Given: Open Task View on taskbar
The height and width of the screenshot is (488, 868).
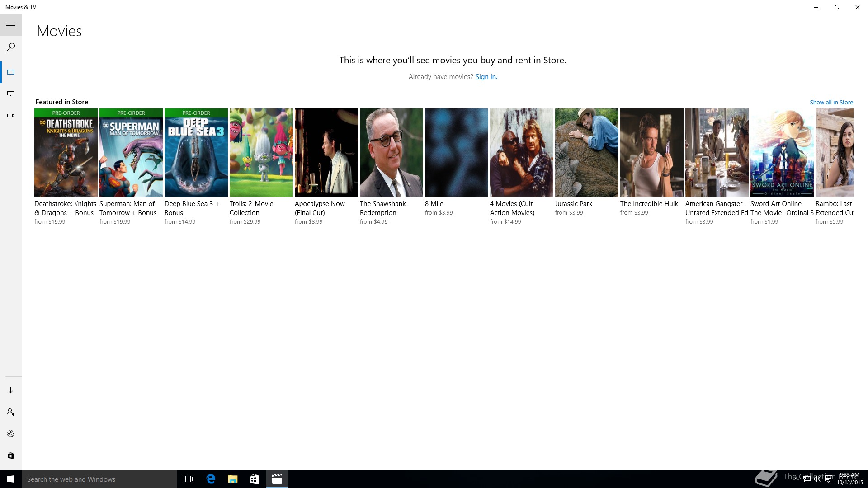Looking at the screenshot, I should point(188,479).
